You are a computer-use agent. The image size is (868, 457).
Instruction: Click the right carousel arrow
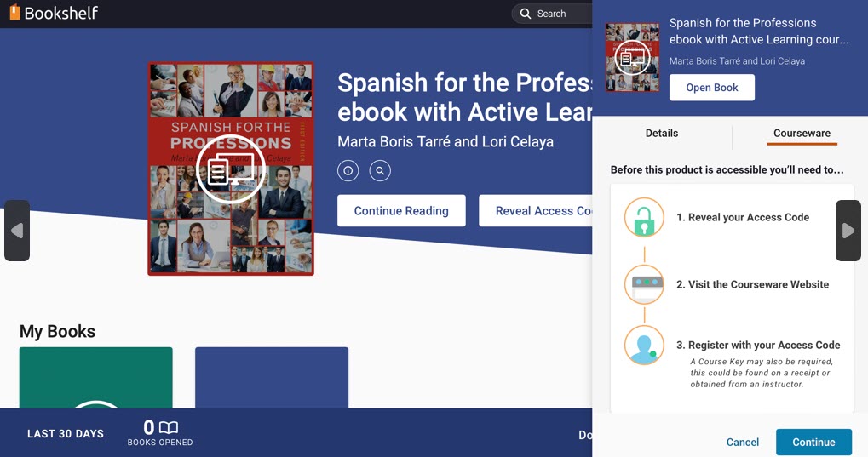click(848, 231)
